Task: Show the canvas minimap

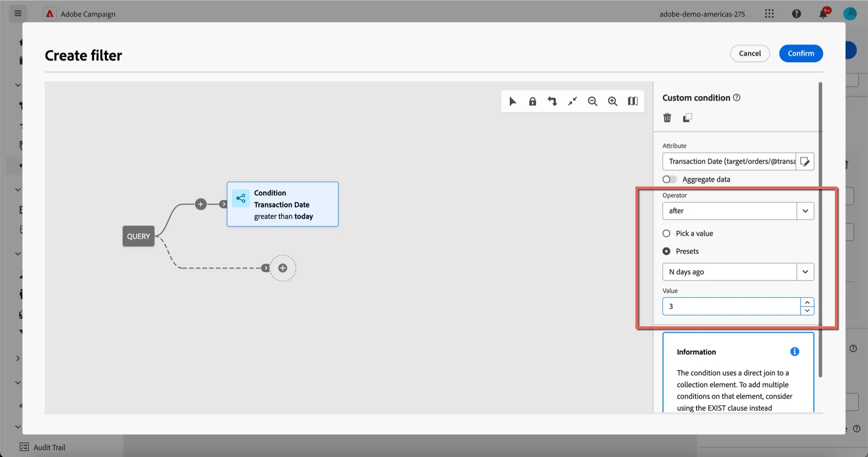Action: [x=633, y=102]
